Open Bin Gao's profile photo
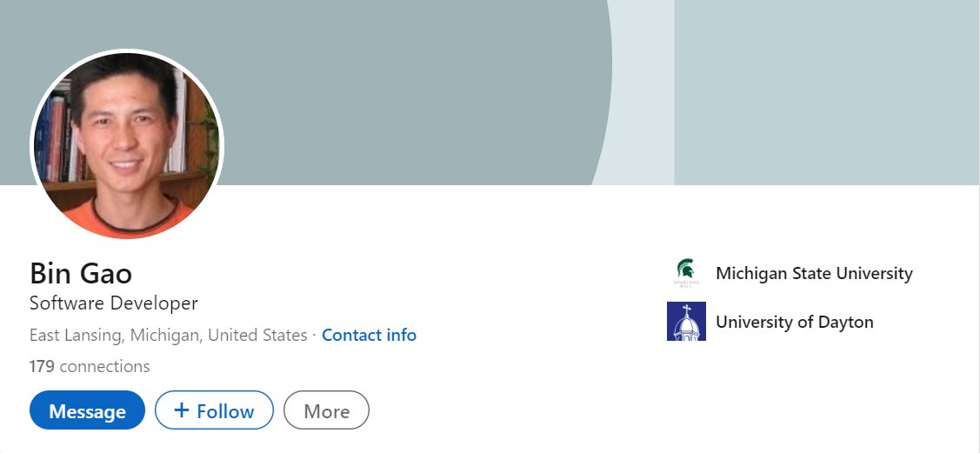 click(127, 144)
